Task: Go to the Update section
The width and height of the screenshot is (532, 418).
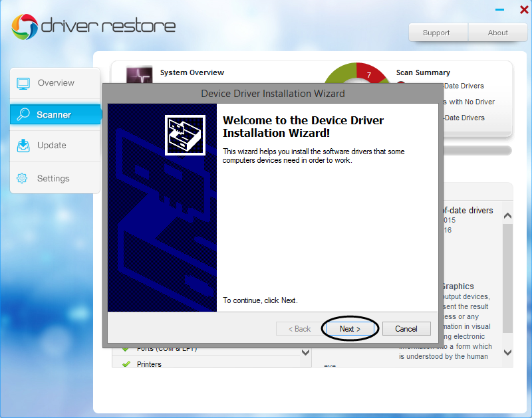Action: [55, 146]
